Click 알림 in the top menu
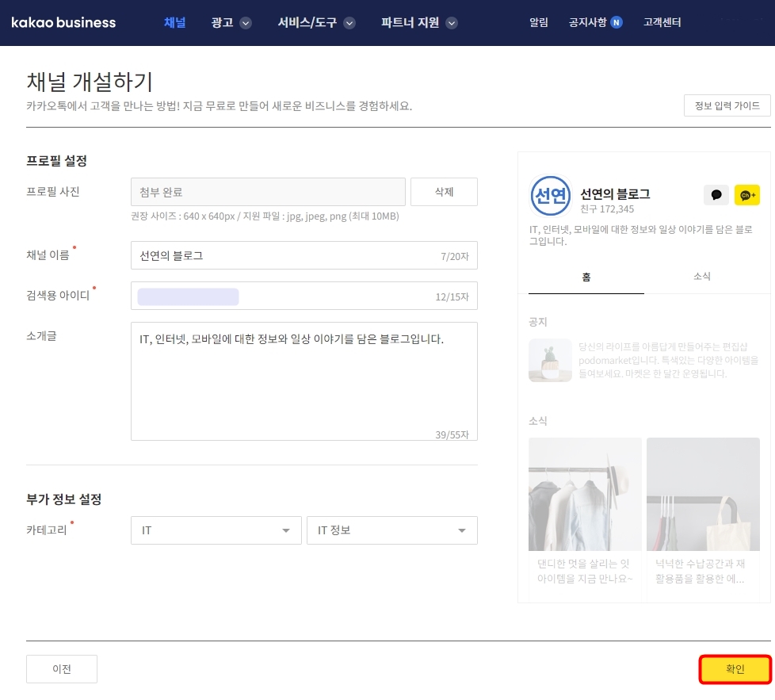Viewport: 775px width, 700px height. [538, 23]
